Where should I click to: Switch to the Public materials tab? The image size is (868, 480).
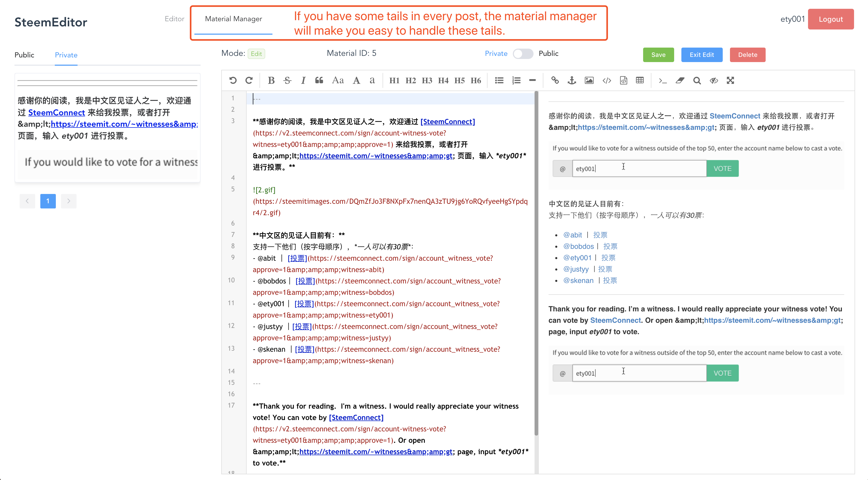coord(24,55)
